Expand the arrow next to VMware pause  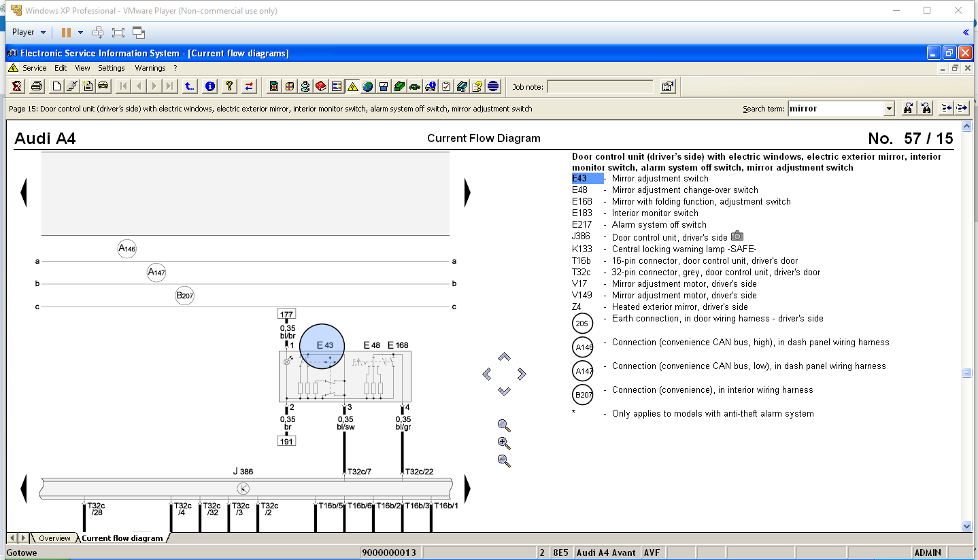coord(80,32)
